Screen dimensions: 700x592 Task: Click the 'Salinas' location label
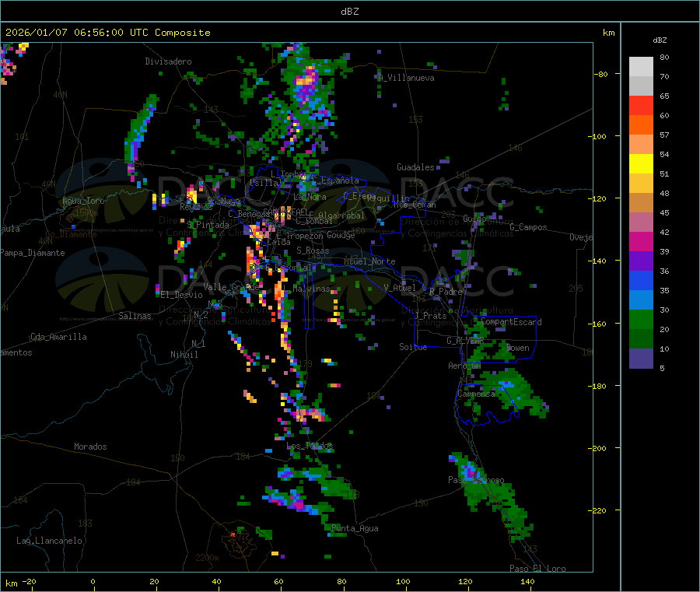[135, 316]
